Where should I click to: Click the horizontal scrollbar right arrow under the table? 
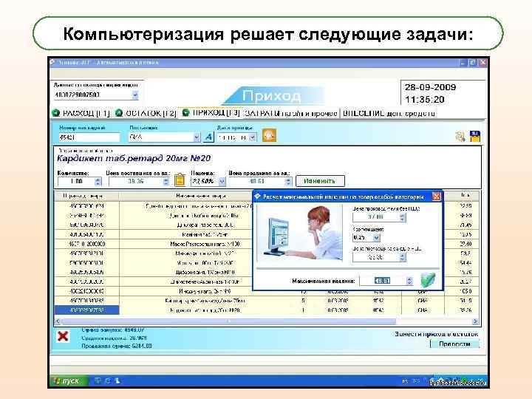click(x=475, y=321)
